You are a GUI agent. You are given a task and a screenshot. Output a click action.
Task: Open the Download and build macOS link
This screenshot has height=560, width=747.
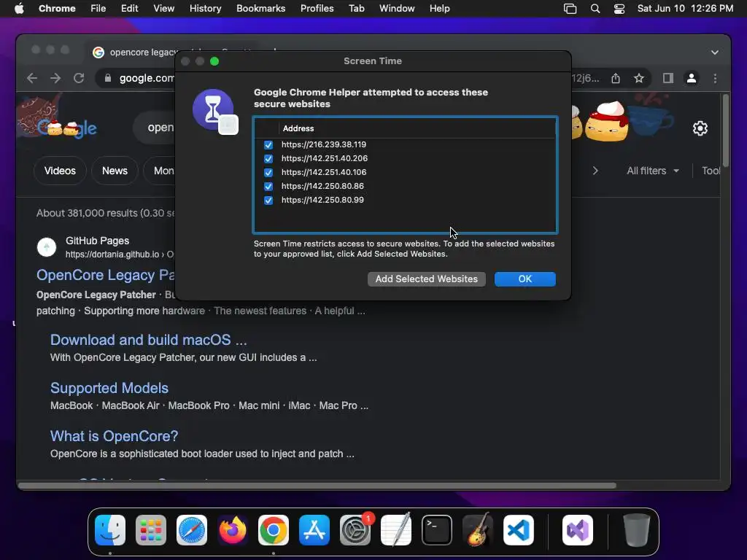tap(149, 340)
